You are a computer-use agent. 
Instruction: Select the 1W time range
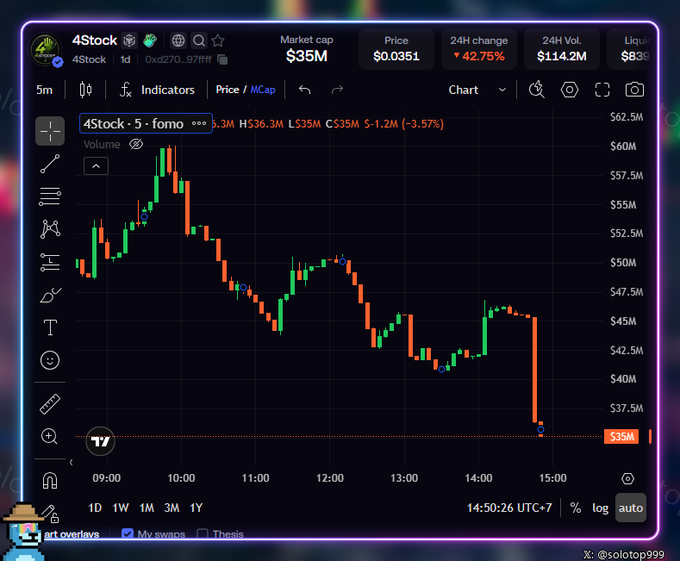[x=121, y=508]
